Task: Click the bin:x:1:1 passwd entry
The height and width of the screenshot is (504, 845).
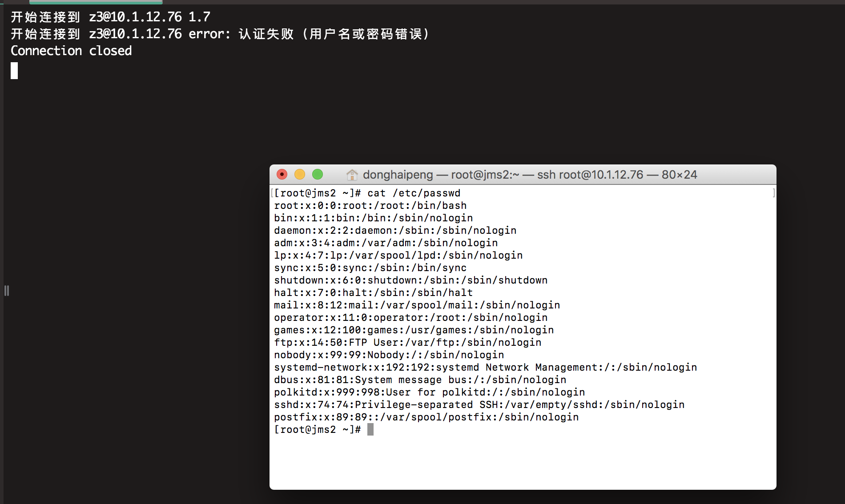Action: click(374, 218)
